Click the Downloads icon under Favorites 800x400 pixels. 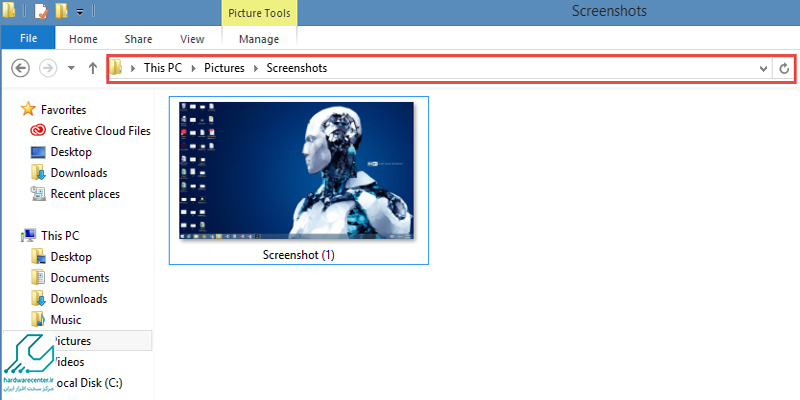(x=38, y=173)
